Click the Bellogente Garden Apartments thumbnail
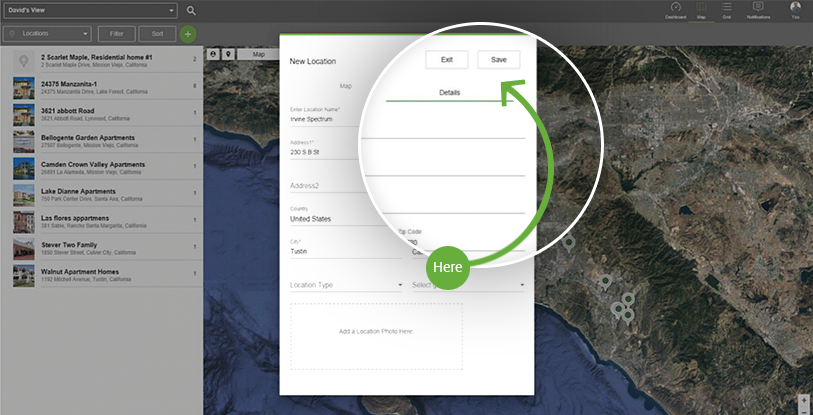This screenshot has height=415, width=813. [x=23, y=142]
